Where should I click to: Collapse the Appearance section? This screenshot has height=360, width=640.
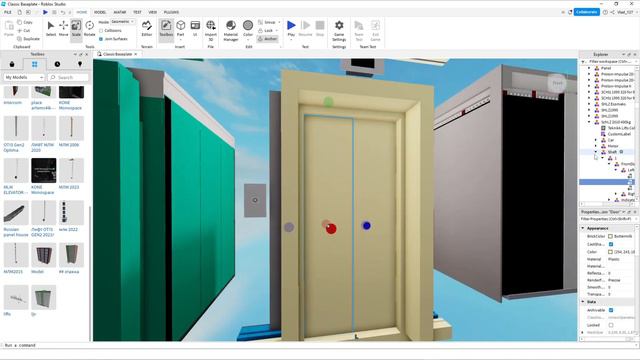click(583, 228)
